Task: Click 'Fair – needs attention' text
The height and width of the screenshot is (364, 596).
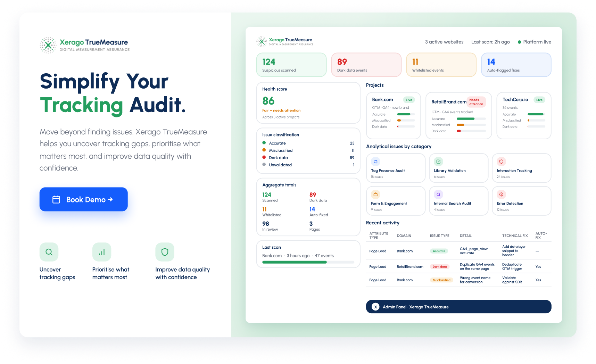Action: pos(281,110)
